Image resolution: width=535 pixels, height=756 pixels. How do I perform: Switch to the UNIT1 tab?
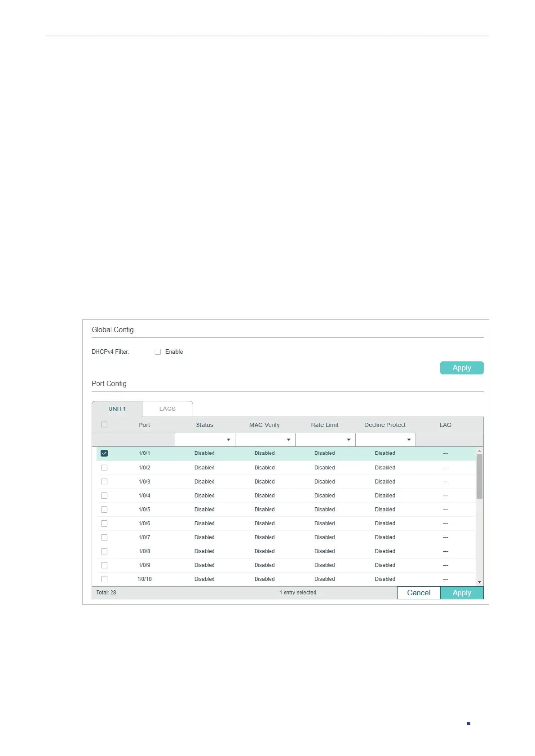pos(117,409)
